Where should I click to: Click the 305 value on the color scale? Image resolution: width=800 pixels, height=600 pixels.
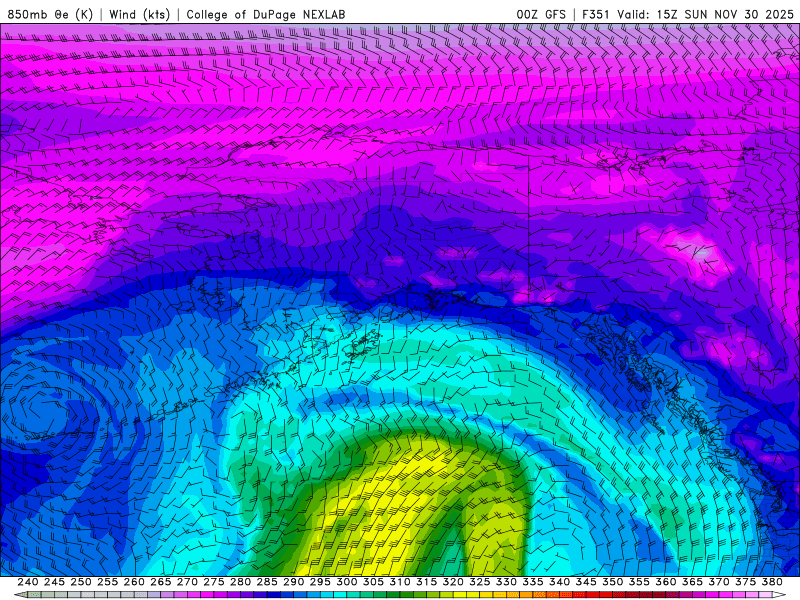point(373,582)
